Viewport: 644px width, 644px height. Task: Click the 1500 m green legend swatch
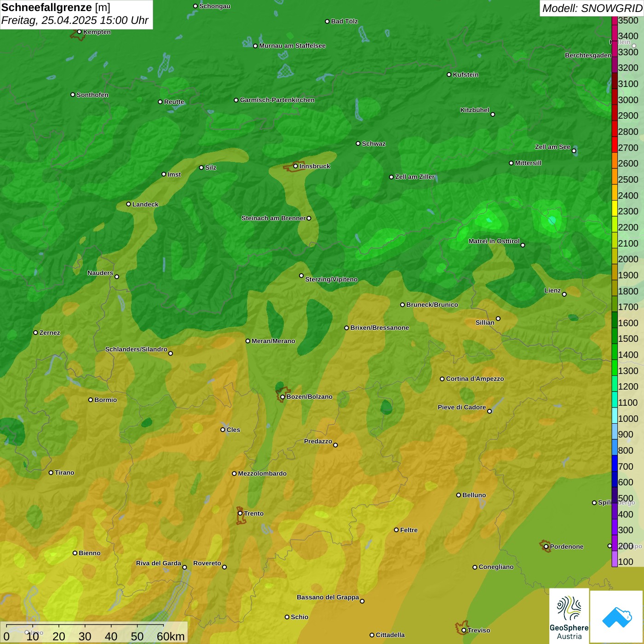(615, 335)
